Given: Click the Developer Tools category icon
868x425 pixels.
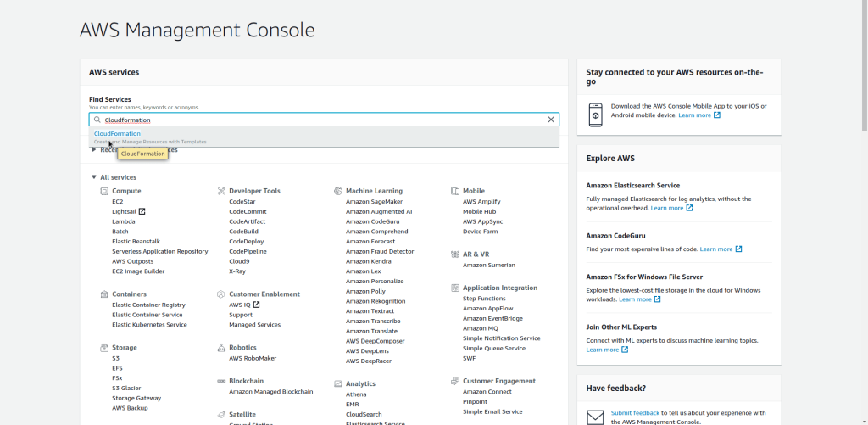Looking at the screenshot, I should click(x=221, y=191).
